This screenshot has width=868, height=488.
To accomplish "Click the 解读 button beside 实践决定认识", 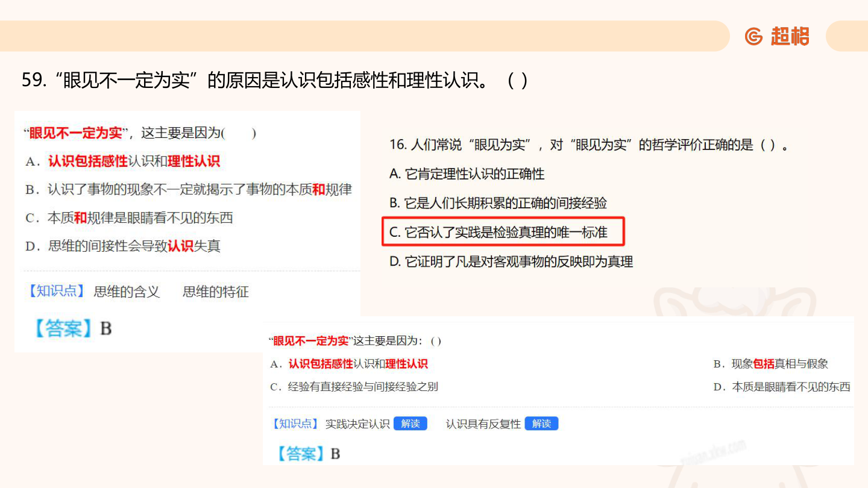I will 410,424.
